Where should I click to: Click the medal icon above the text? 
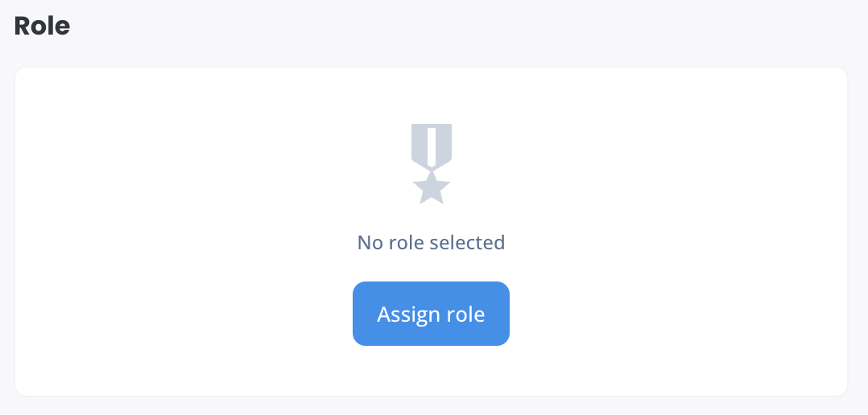coord(432,164)
